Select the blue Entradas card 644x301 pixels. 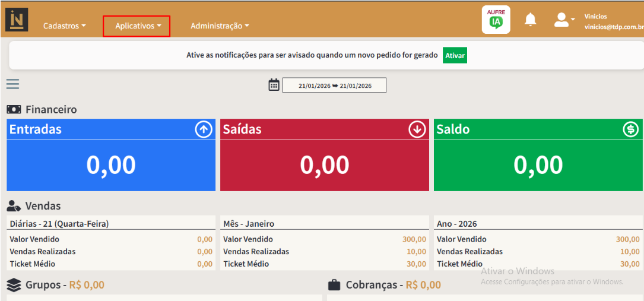(x=111, y=155)
